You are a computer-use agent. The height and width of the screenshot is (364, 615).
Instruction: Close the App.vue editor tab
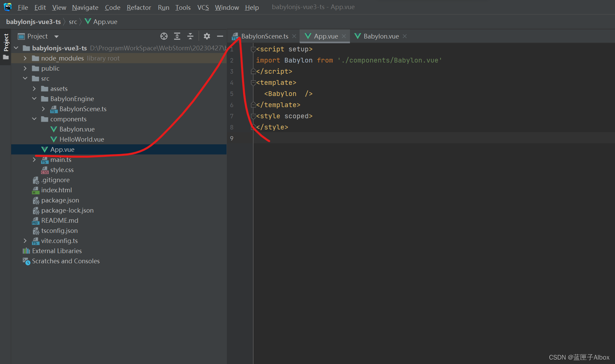coord(344,36)
